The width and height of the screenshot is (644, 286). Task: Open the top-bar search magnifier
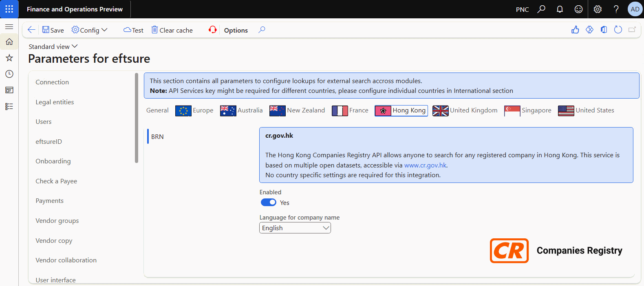541,9
